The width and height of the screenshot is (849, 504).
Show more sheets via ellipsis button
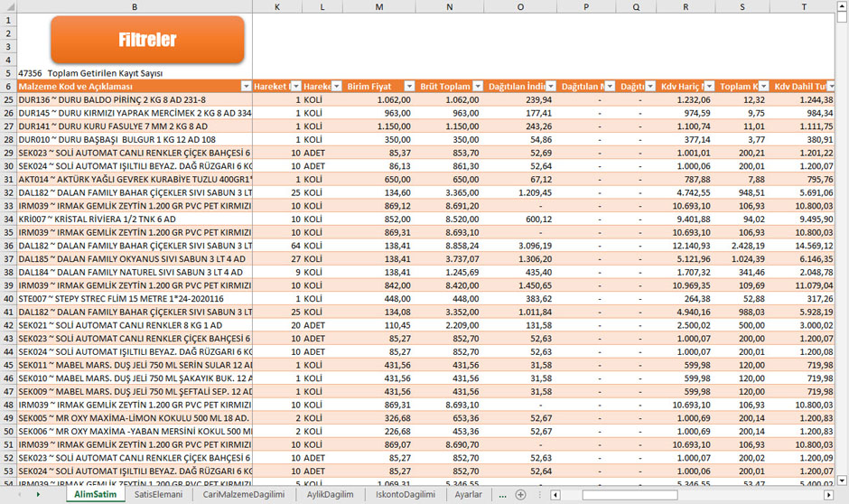(502, 495)
